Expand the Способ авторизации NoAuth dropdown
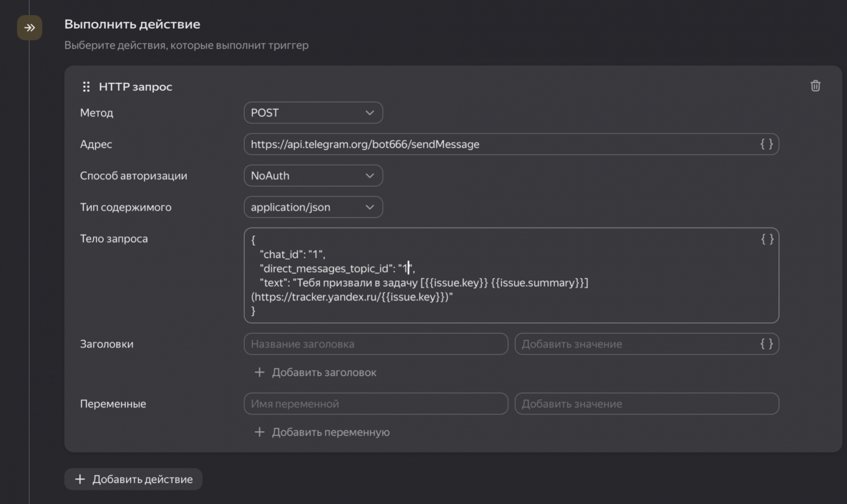Image resolution: width=847 pixels, height=504 pixels. 313,176
